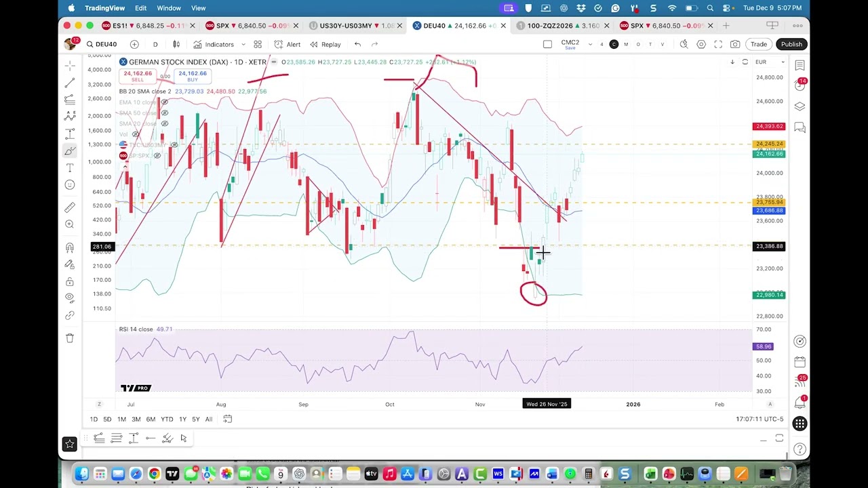The image size is (868, 488).
Task: Click the Trade button
Action: tap(759, 44)
